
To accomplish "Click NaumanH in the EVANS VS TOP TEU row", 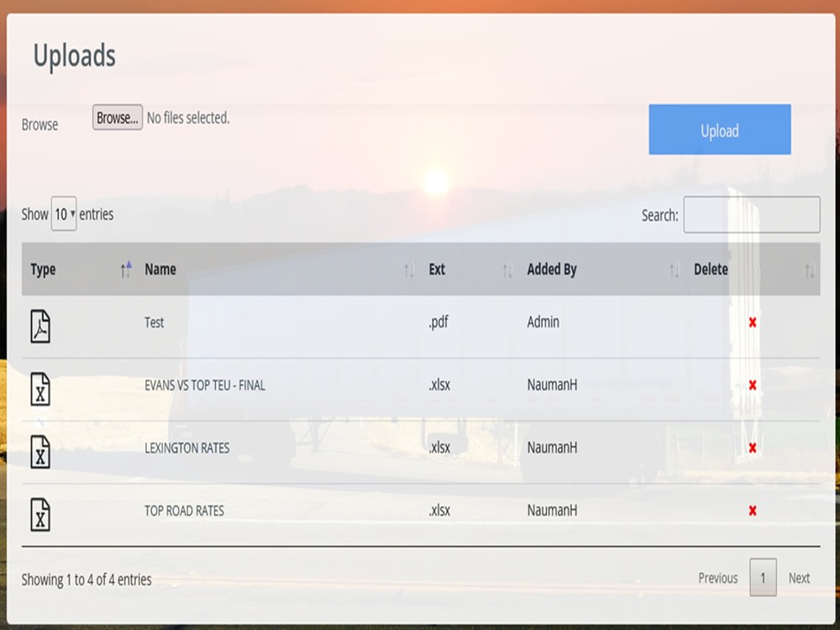I will click(553, 385).
